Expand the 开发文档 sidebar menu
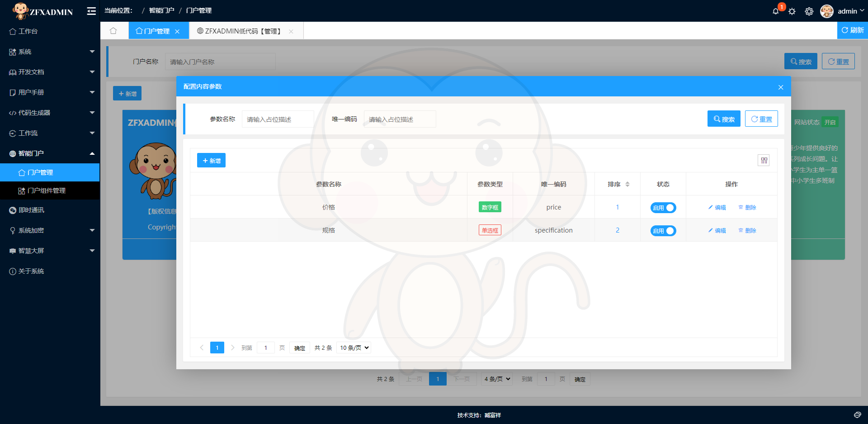This screenshot has width=868, height=424. [50, 72]
